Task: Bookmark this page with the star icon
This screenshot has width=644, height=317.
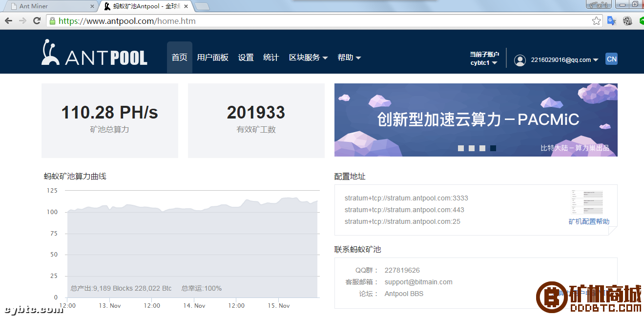Action: coord(596,21)
